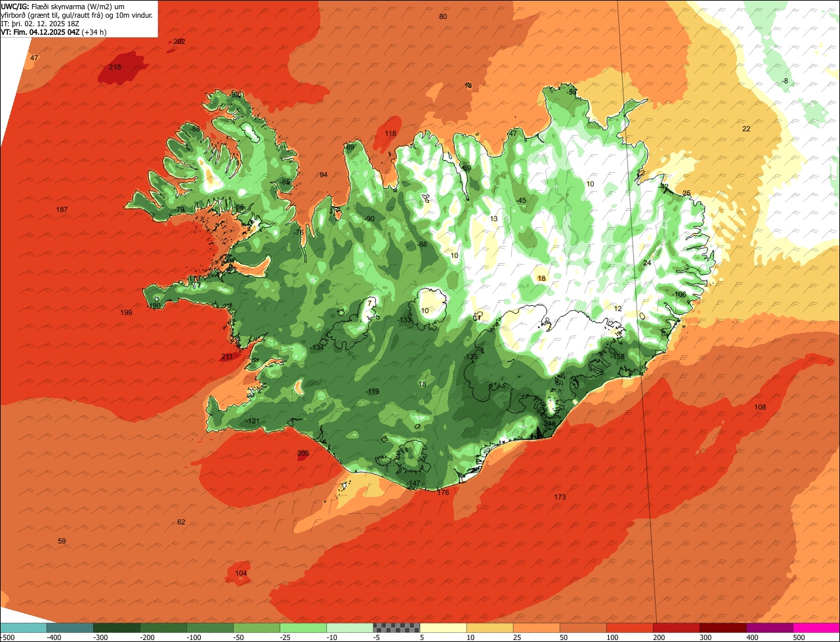
Task: Click the 'IT: þri. 02. 12. 2025 18Z' line
Action: pyautogui.click(x=40, y=24)
